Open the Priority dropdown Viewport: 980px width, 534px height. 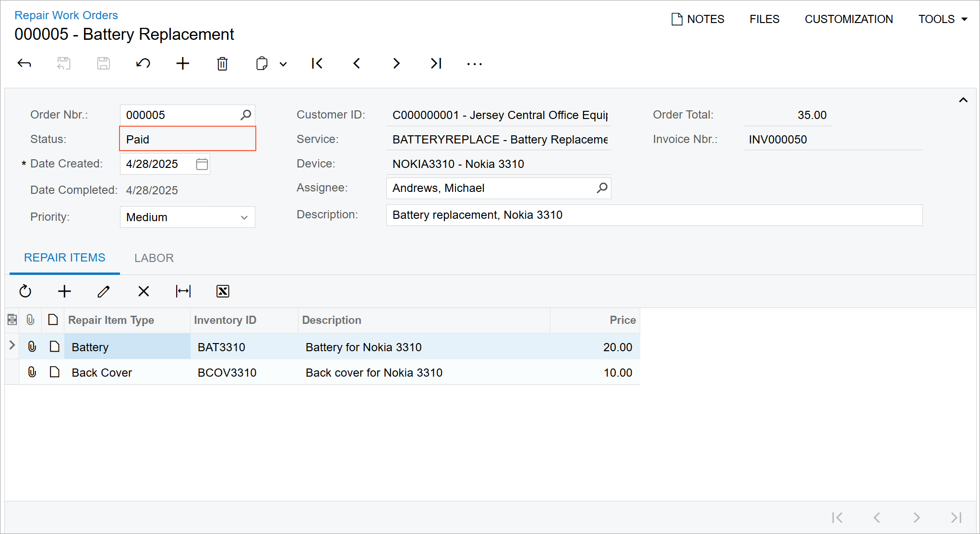point(244,217)
